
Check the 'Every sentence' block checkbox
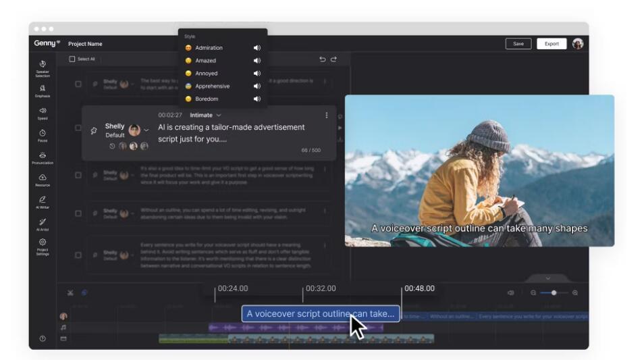point(78,255)
